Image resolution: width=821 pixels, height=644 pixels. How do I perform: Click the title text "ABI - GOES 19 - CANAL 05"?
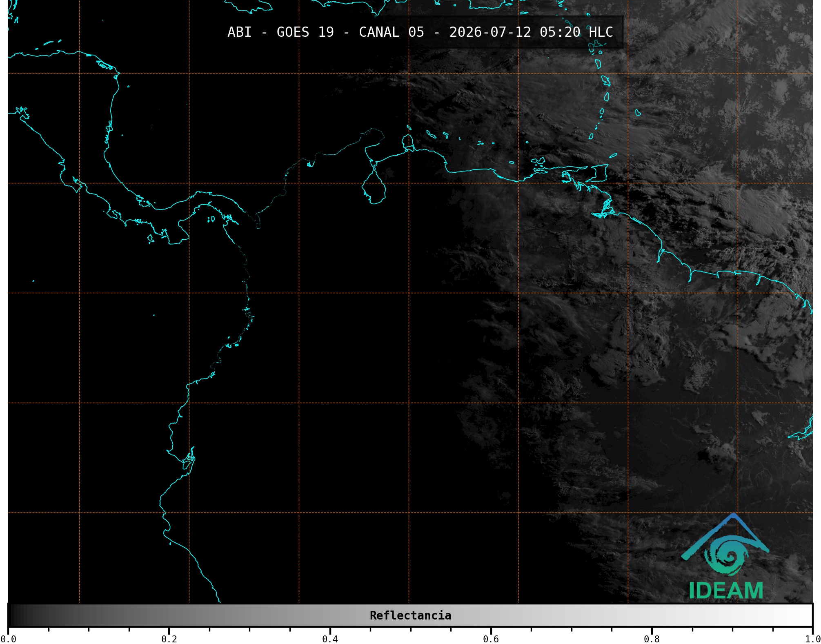(x=326, y=32)
